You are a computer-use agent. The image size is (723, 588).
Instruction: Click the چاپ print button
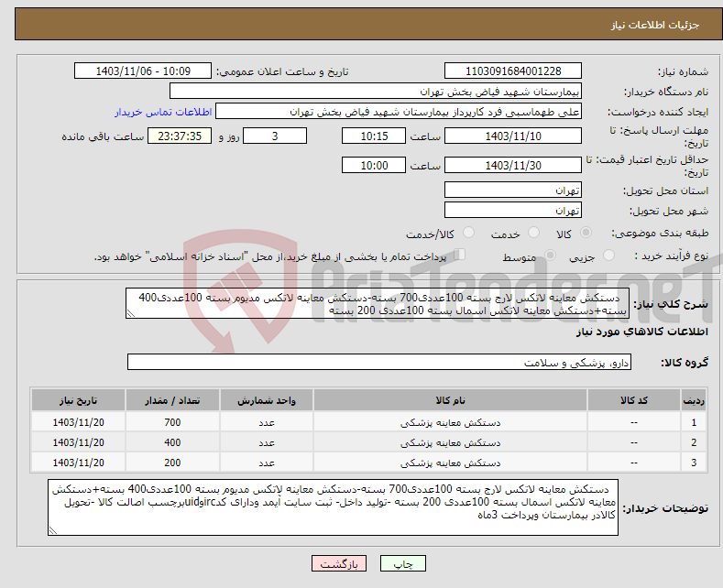pyautogui.click(x=403, y=563)
